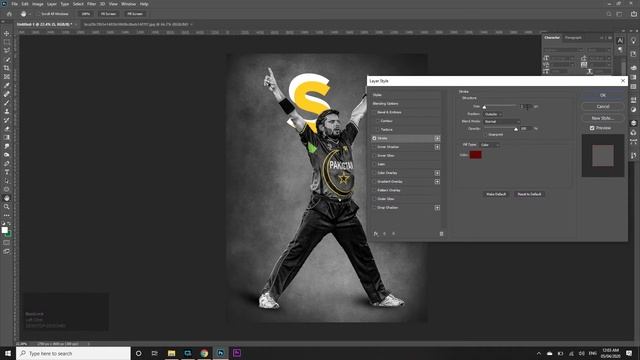Select the Brush tool
The width and height of the screenshot is (640, 360).
pos(7,103)
